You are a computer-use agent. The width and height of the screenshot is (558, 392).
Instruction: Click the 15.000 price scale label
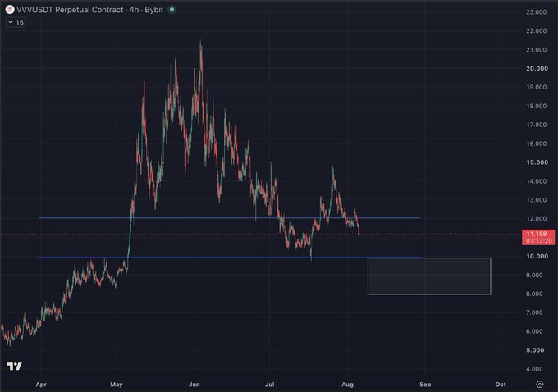pos(537,162)
